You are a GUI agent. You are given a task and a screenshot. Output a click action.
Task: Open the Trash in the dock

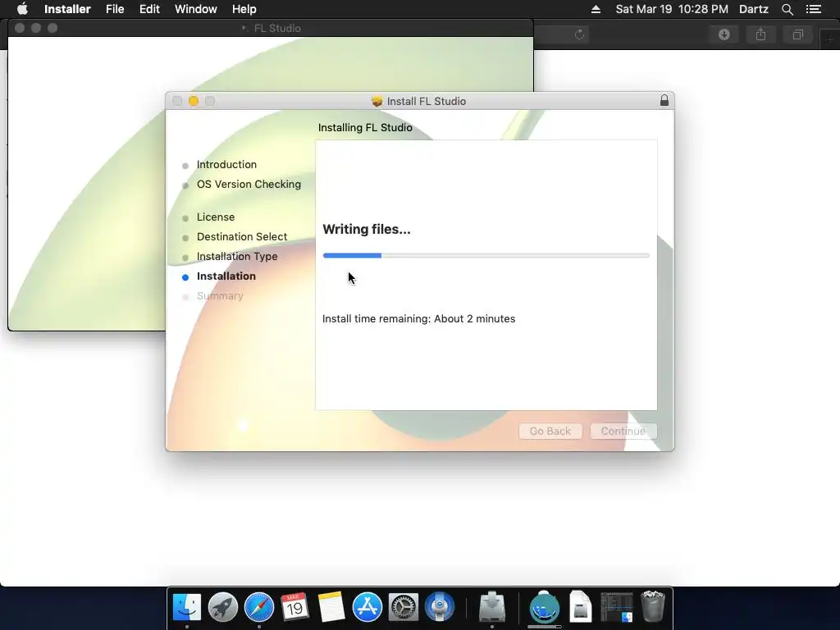click(652, 606)
